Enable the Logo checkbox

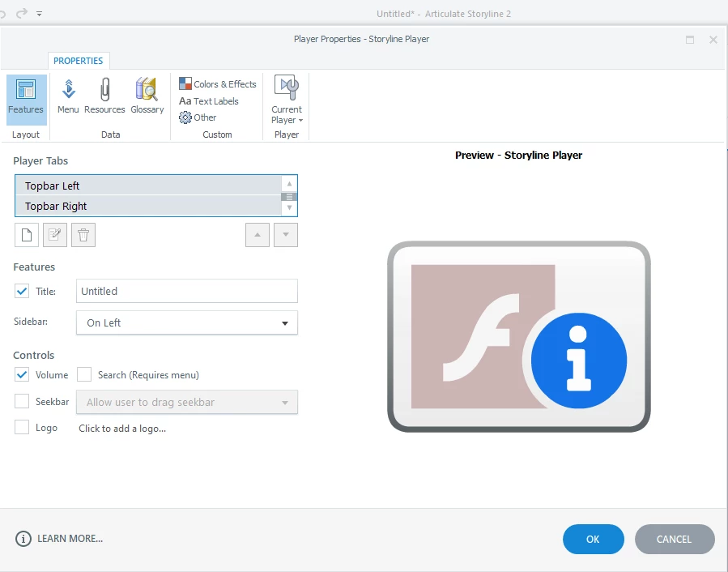[22, 427]
